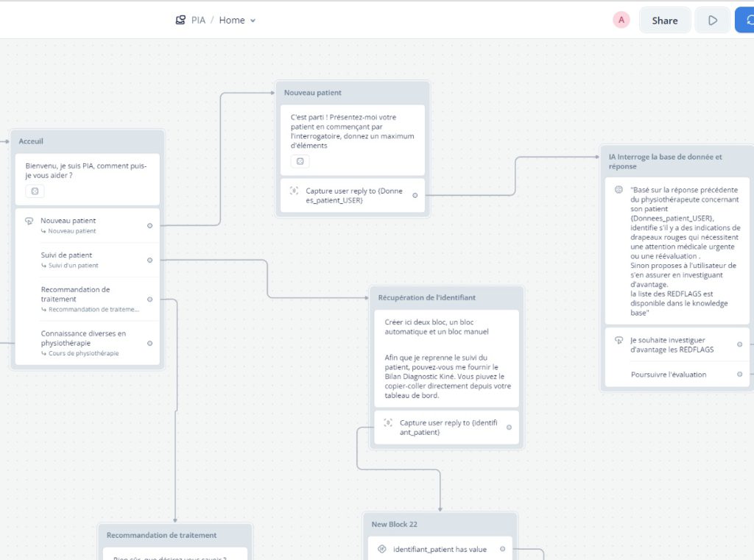754x560 pixels.
Task: Open the Home dropdown chevron
Action: [x=253, y=21]
